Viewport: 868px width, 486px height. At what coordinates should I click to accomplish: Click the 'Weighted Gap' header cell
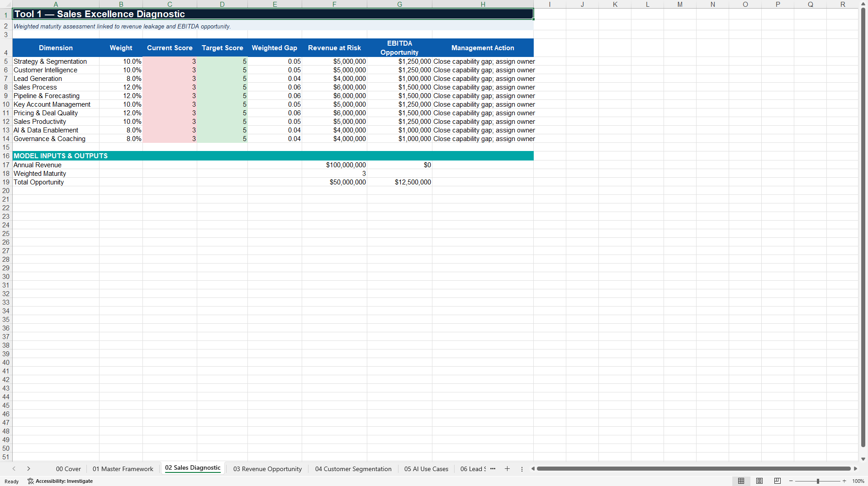point(275,48)
